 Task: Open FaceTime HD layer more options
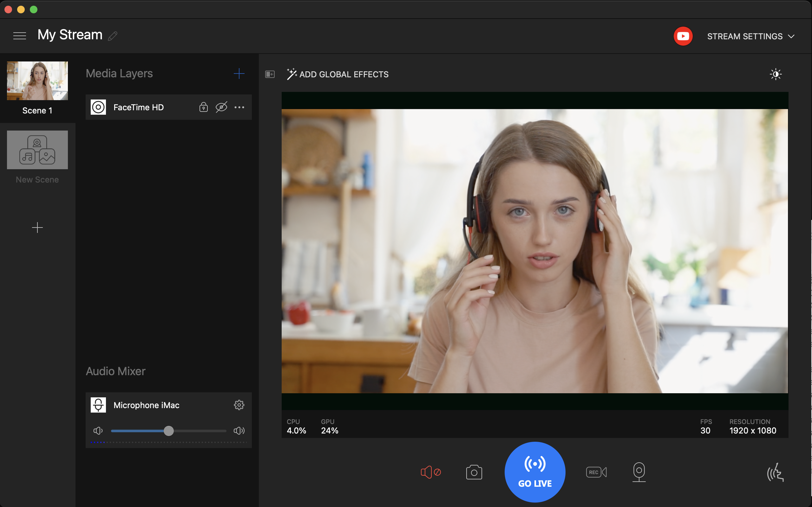[x=239, y=107]
